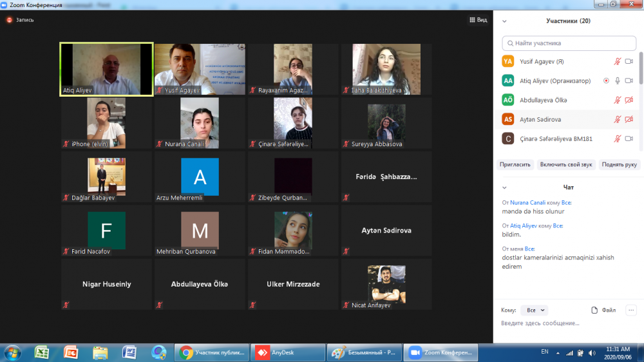Toggle Çinarə Səfərəliyeva's muted microphone icon
644x362 pixels.
pyautogui.click(x=618, y=138)
